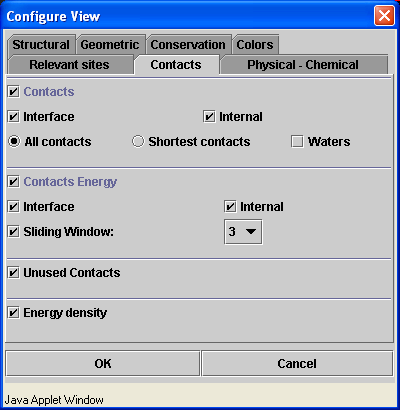Open the Colors tab

pyautogui.click(x=255, y=44)
